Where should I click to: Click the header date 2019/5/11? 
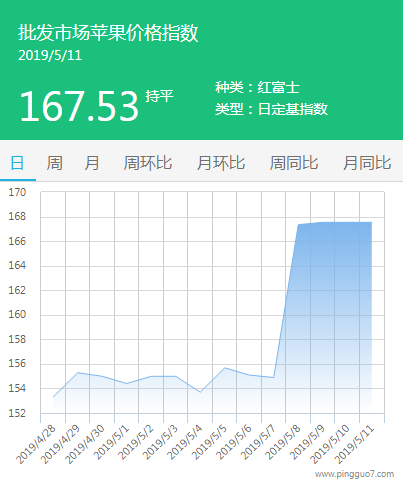pos(50,56)
